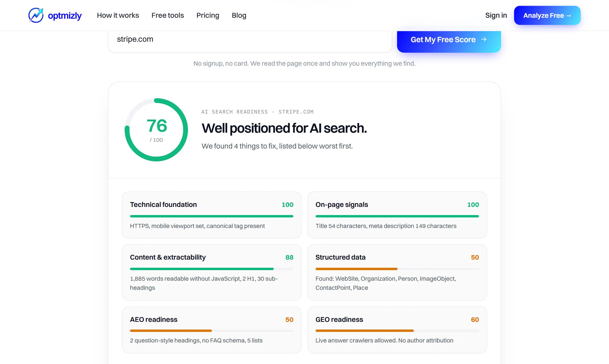Open the How it works page

click(x=118, y=15)
